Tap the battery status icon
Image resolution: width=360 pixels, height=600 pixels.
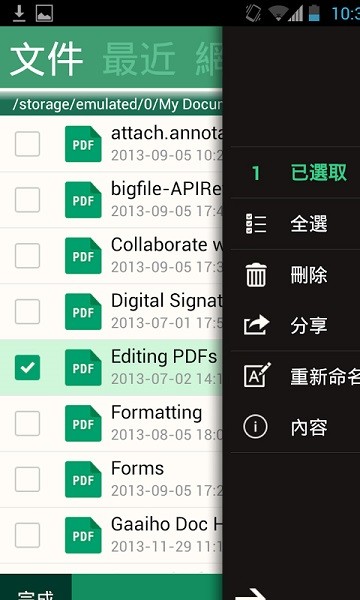(314, 13)
